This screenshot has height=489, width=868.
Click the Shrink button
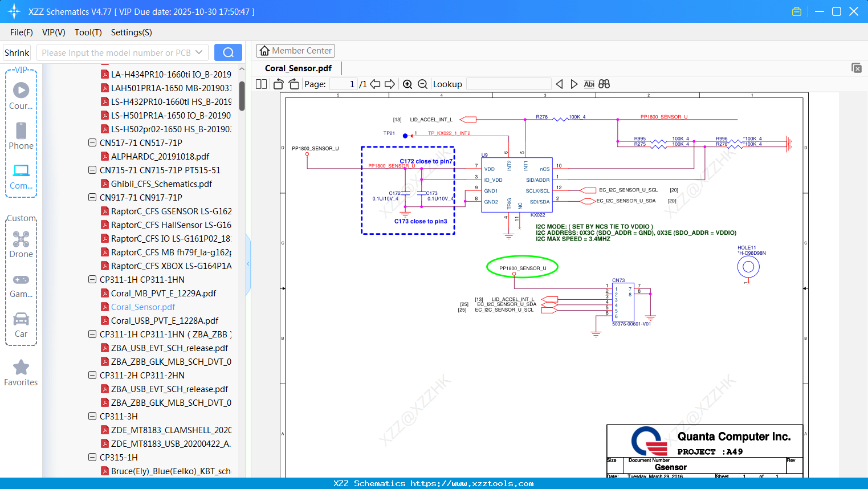pyautogui.click(x=17, y=52)
